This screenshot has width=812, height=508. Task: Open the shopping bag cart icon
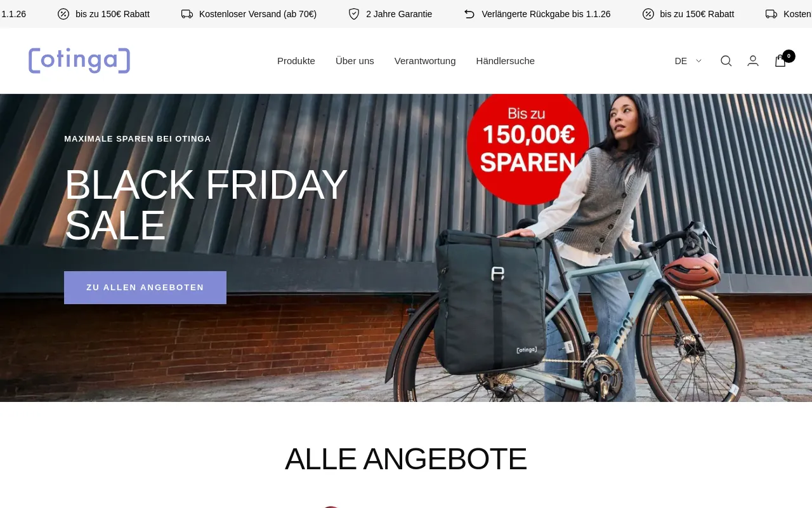click(x=780, y=61)
